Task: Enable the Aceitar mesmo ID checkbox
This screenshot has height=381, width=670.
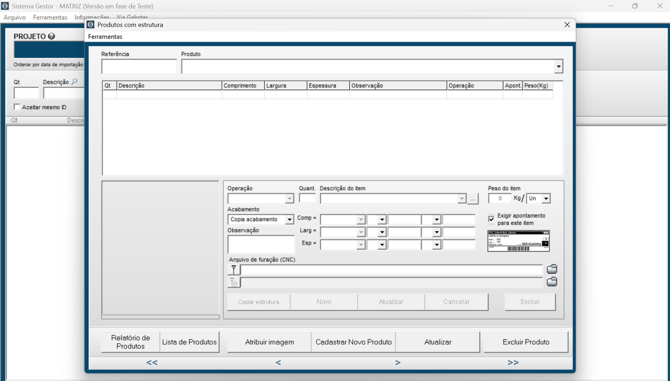Action: [17, 107]
